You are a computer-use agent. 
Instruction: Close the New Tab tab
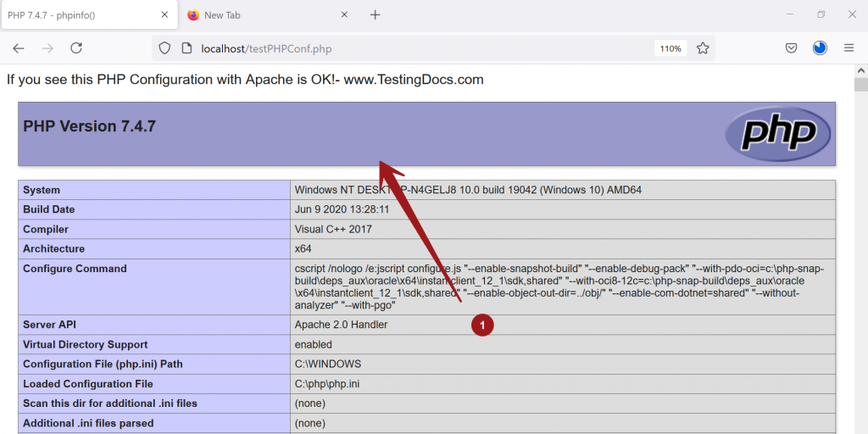tap(344, 15)
